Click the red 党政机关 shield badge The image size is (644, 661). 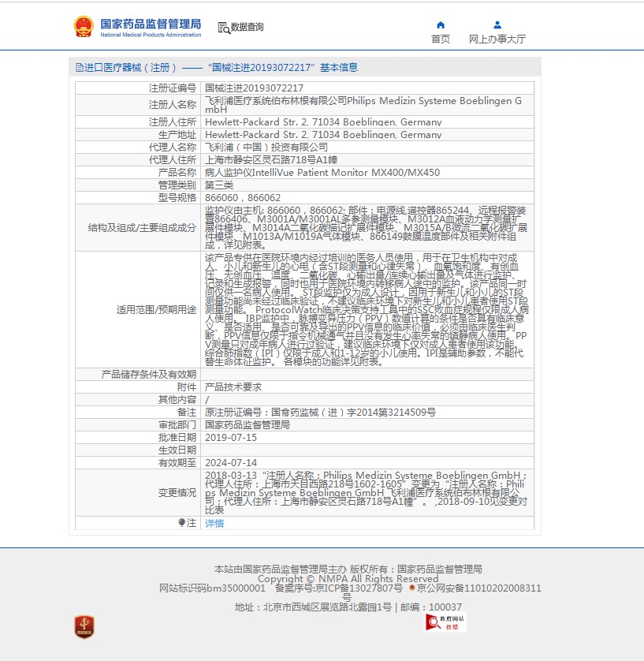pos(84,627)
